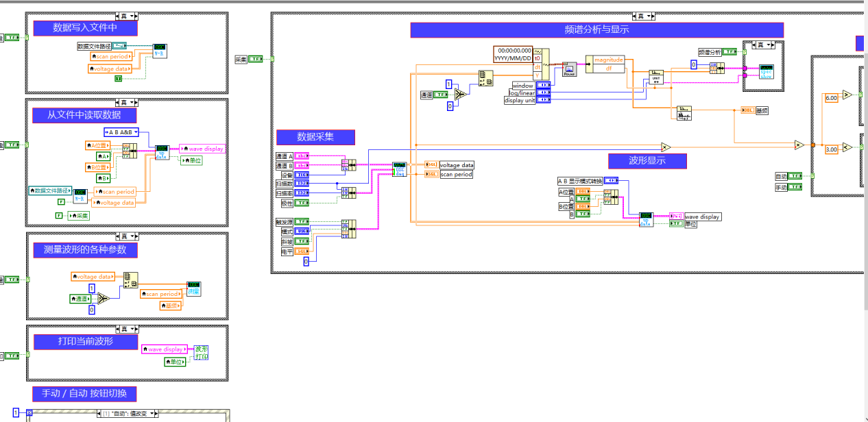Click the Power Spectrum function icon

coord(570,68)
